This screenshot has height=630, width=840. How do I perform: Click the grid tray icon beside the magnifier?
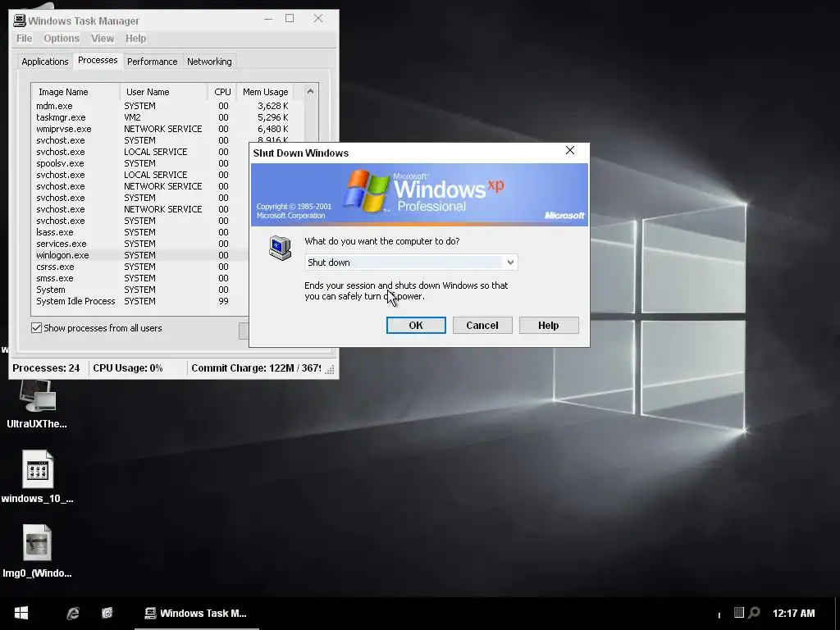pos(739,612)
